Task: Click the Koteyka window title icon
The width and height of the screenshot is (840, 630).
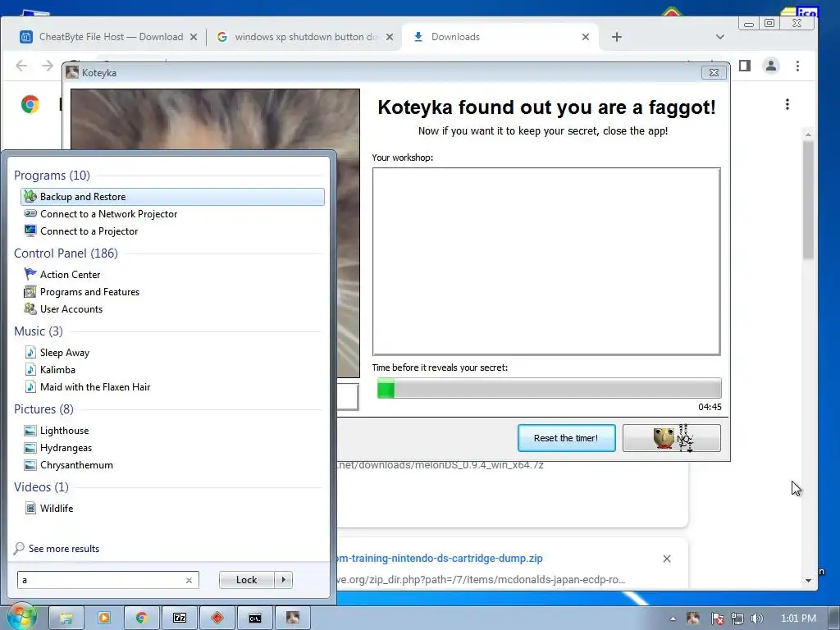Action: (x=72, y=72)
